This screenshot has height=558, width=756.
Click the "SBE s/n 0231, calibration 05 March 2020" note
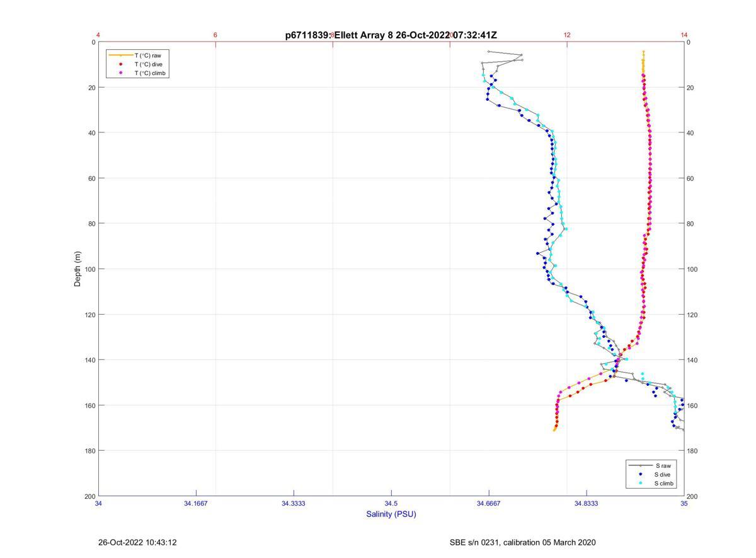click(522, 542)
